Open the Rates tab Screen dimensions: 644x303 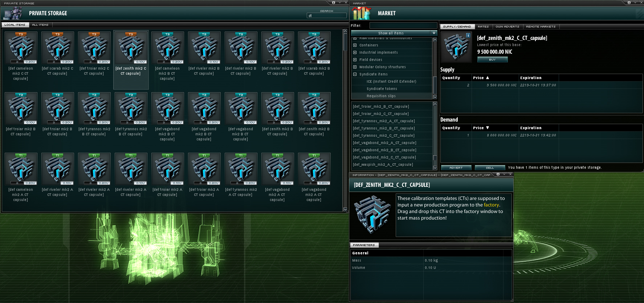[483, 26]
